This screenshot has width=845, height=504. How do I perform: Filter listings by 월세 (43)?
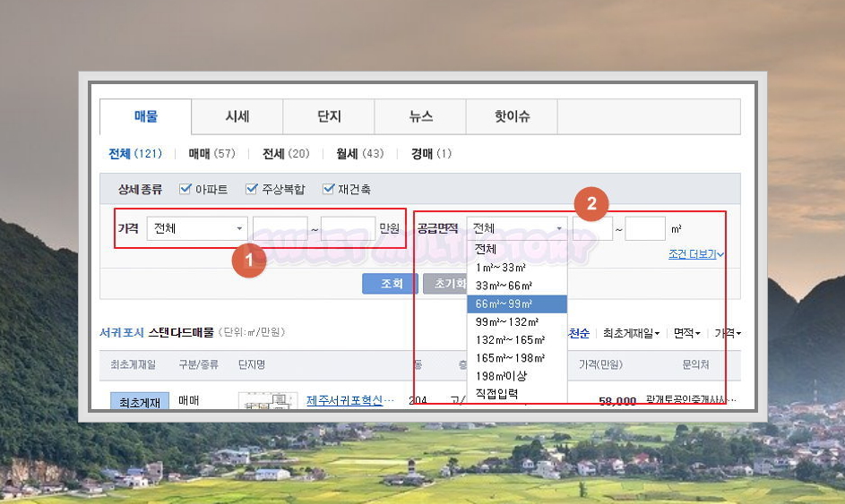tap(359, 154)
